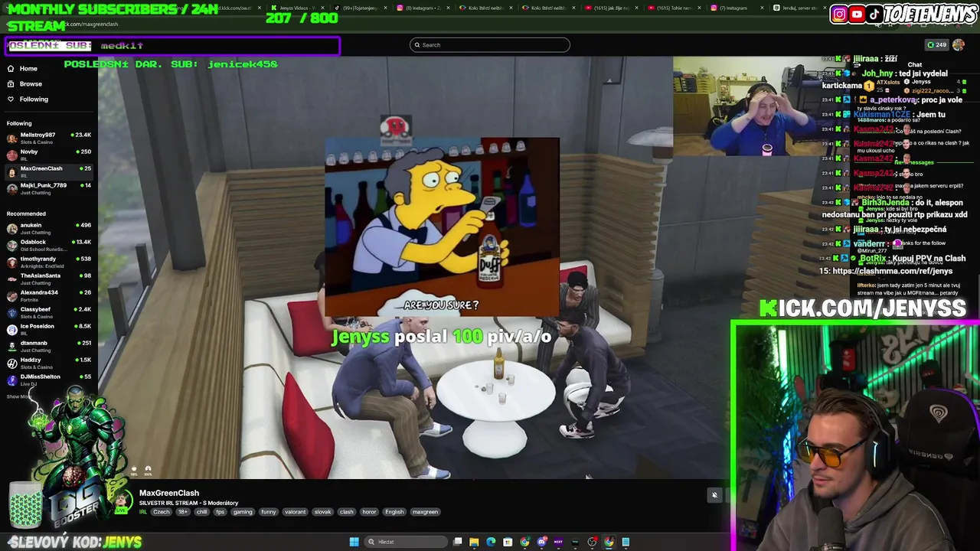Click the Home house icon
The width and height of the screenshot is (980, 551).
pyautogui.click(x=11, y=69)
